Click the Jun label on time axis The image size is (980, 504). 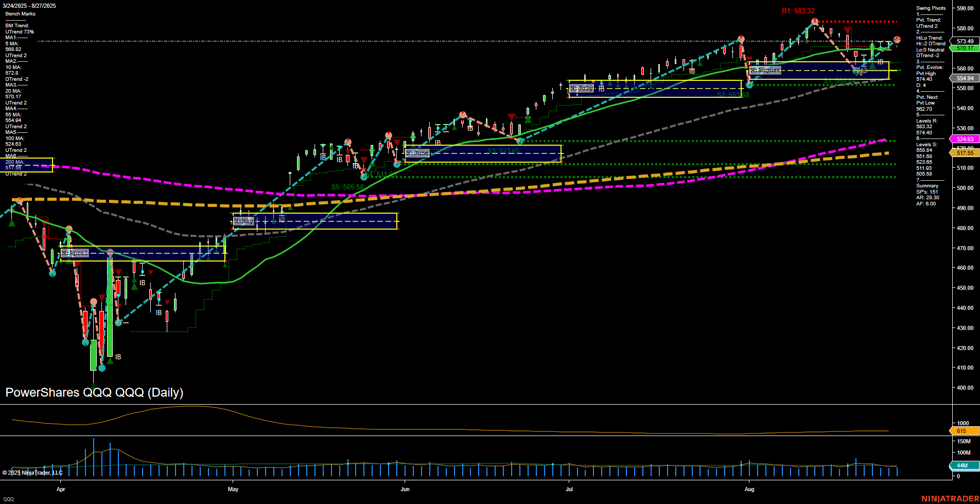405,489
